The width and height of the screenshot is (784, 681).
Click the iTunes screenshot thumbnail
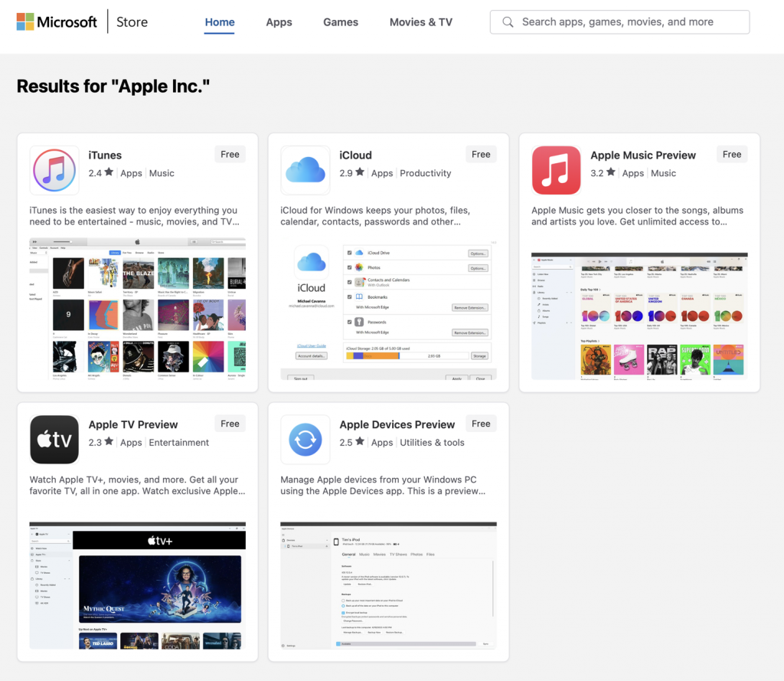136,310
